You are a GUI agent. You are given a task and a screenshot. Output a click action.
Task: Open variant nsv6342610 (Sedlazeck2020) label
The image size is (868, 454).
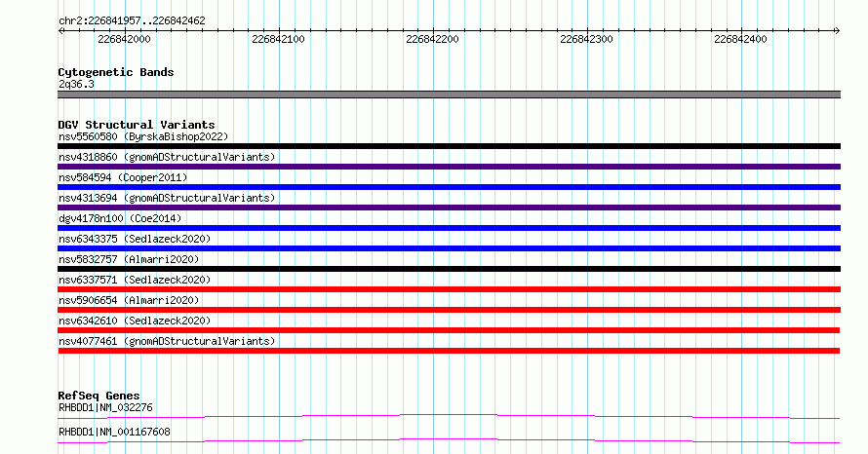[135, 321]
